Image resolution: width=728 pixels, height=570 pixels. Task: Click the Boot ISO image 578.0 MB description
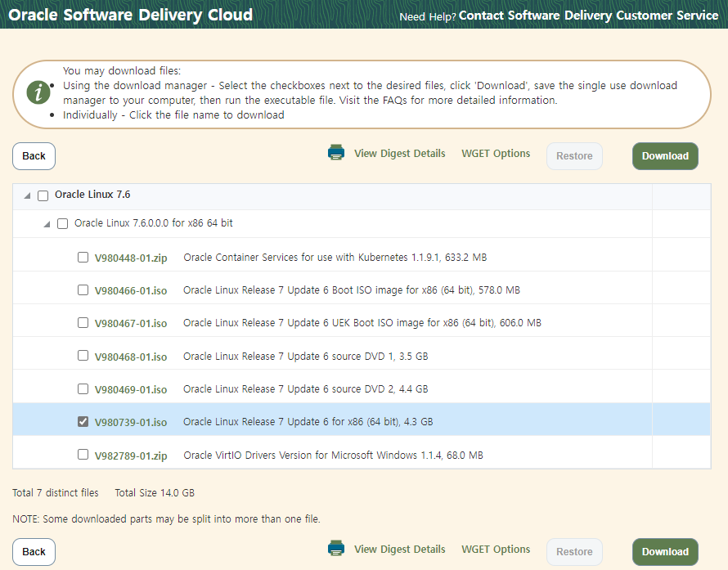tap(352, 290)
